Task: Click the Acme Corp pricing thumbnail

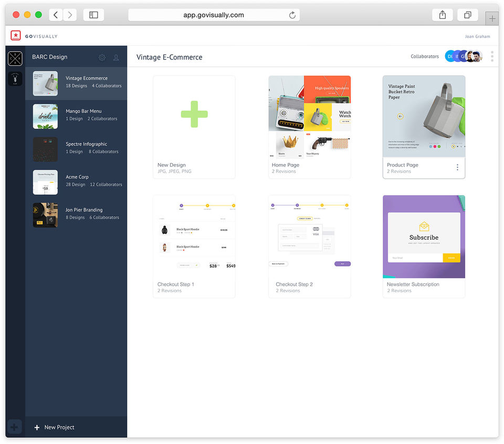Action: [45, 182]
